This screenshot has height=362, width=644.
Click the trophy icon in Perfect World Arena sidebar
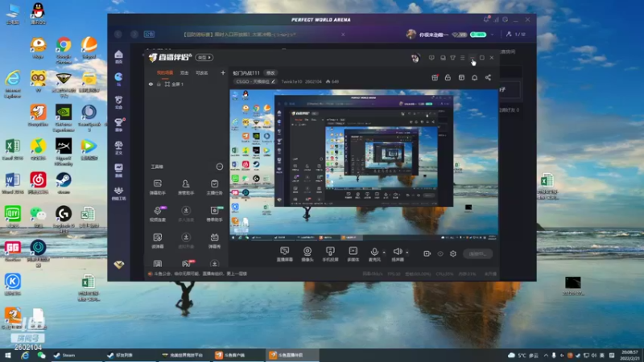(118, 124)
